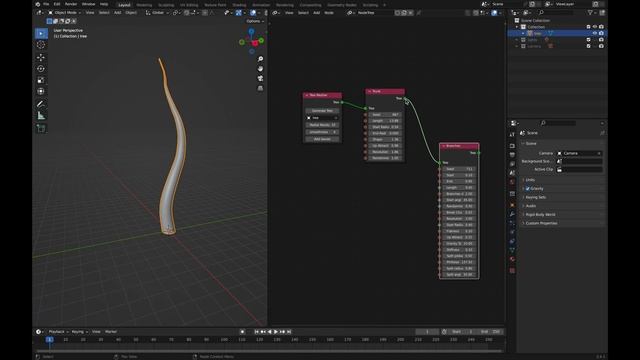The width and height of the screenshot is (640, 360).
Task: Click the Blender logo menu icon
Action: (38, 4)
